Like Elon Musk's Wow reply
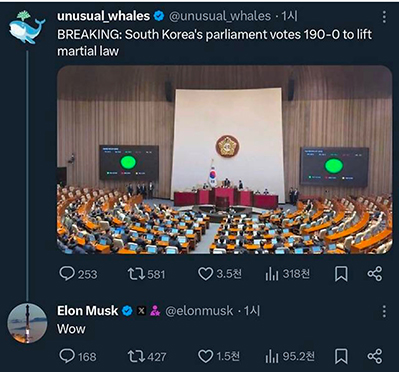 [219, 356]
